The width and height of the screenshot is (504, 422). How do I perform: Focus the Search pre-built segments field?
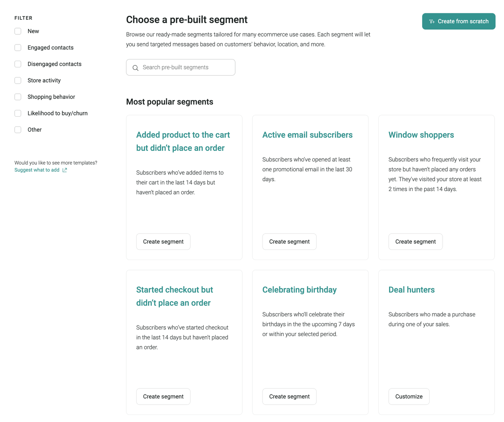point(185,67)
